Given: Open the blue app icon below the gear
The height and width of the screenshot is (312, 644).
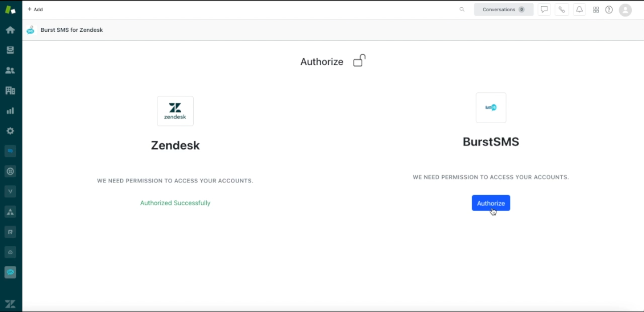Looking at the screenshot, I should [10, 151].
